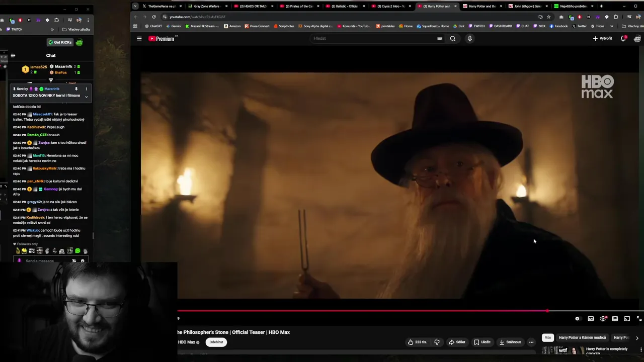The width and height of the screenshot is (644, 362).
Task: Open YouTube account avatar menu
Action: [637, 38]
